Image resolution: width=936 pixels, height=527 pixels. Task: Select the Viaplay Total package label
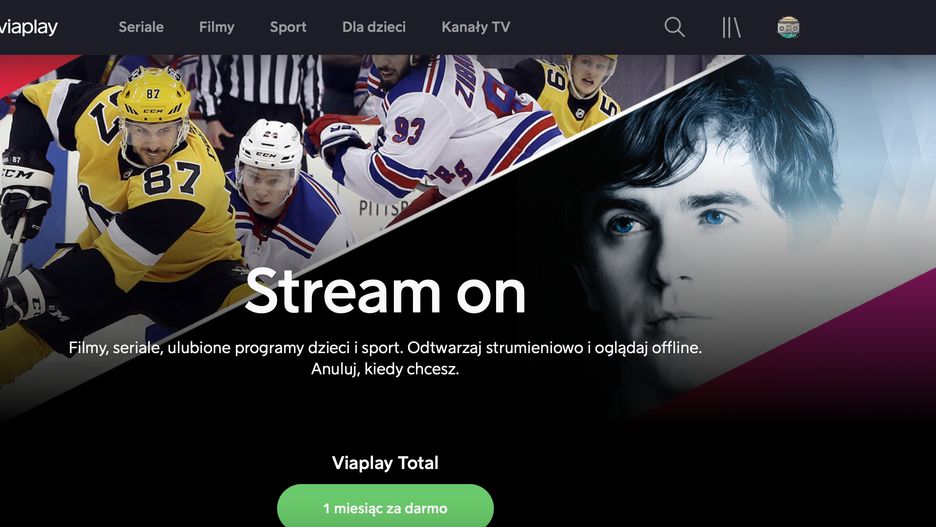(x=385, y=463)
